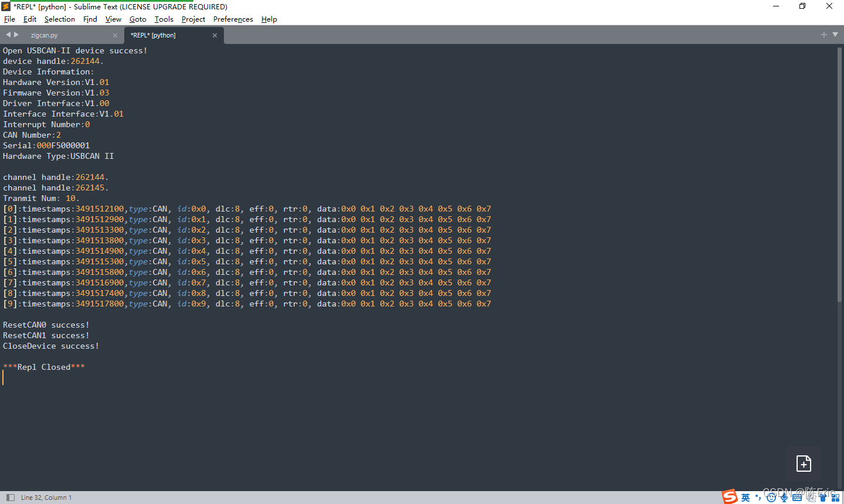Click the floating new-file icon

[804, 464]
